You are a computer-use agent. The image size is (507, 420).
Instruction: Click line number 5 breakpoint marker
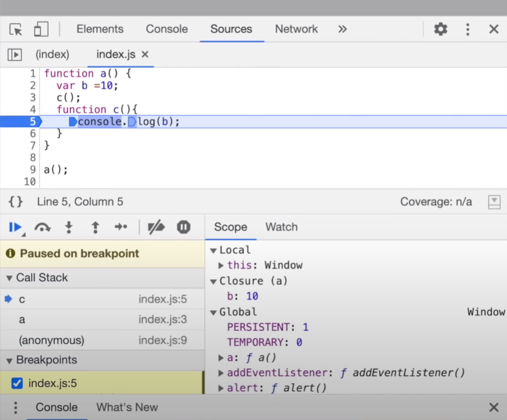[32, 121]
